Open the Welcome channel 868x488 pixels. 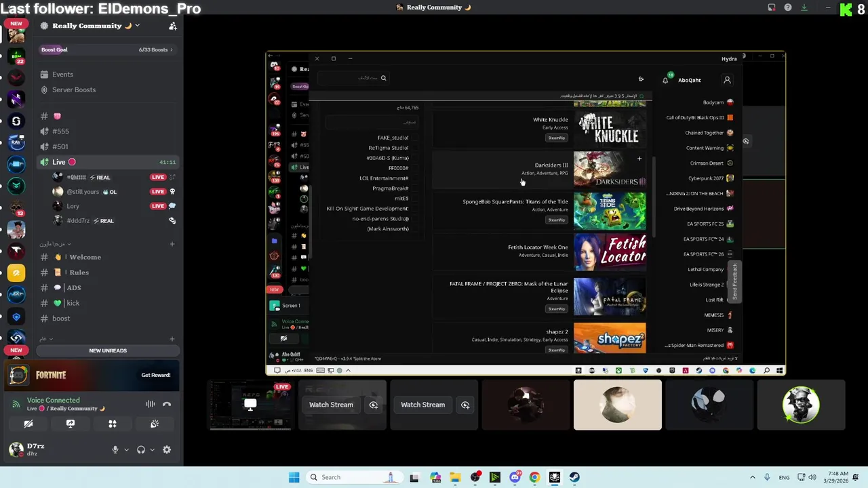pyautogui.click(x=108, y=257)
